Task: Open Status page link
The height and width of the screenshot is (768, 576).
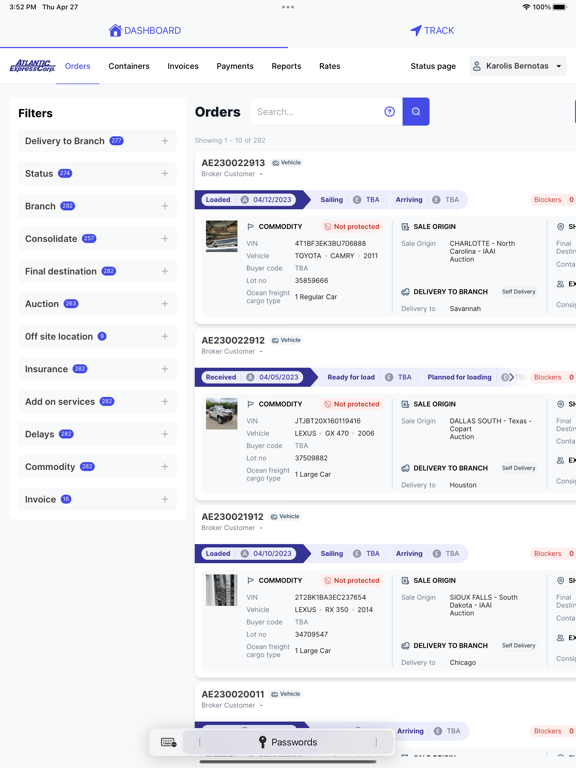Action: pos(433,66)
